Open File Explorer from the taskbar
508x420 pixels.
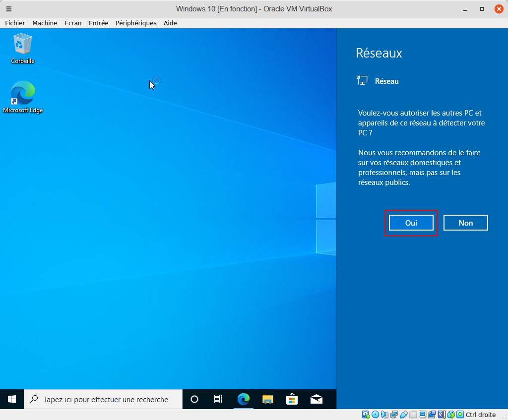click(x=268, y=399)
